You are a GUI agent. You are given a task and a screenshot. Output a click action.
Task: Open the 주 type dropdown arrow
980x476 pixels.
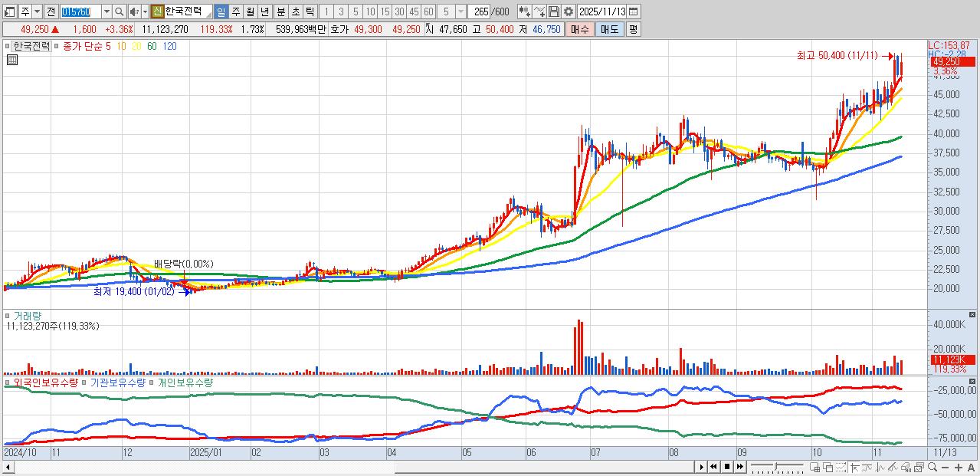37,11
